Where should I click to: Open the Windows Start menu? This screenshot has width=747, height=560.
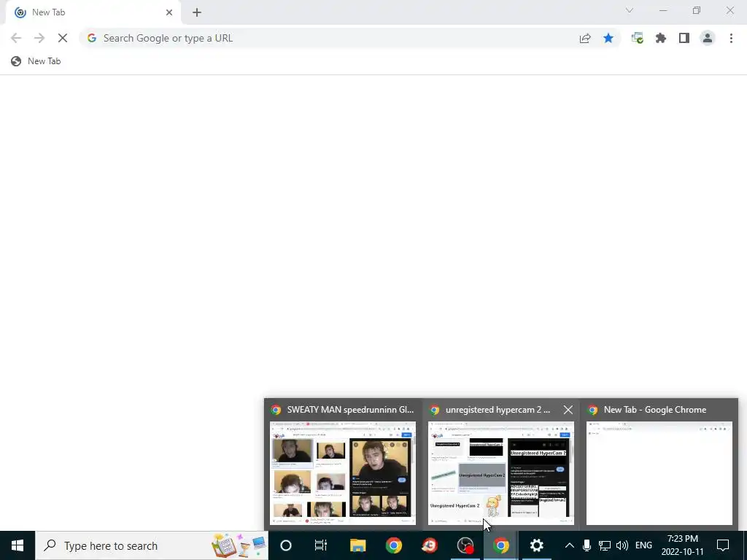pyautogui.click(x=18, y=545)
